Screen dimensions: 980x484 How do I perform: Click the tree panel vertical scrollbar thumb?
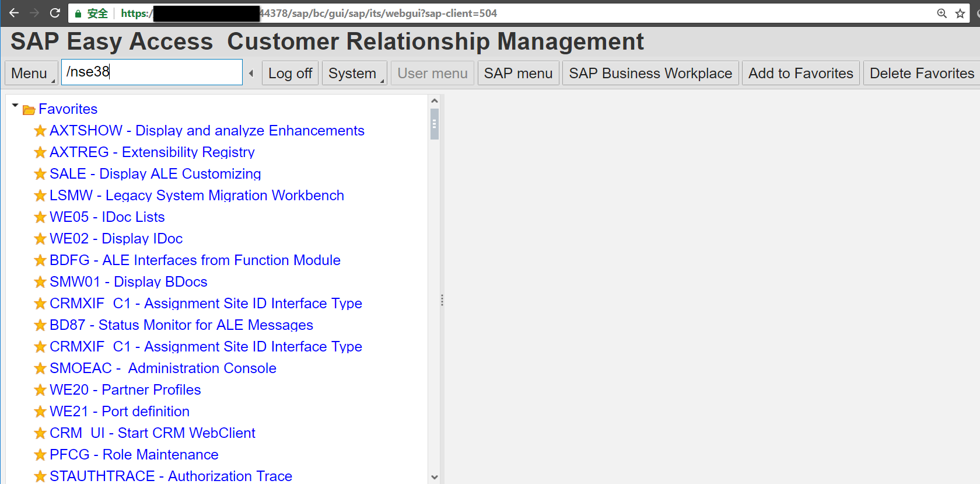pos(435,124)
